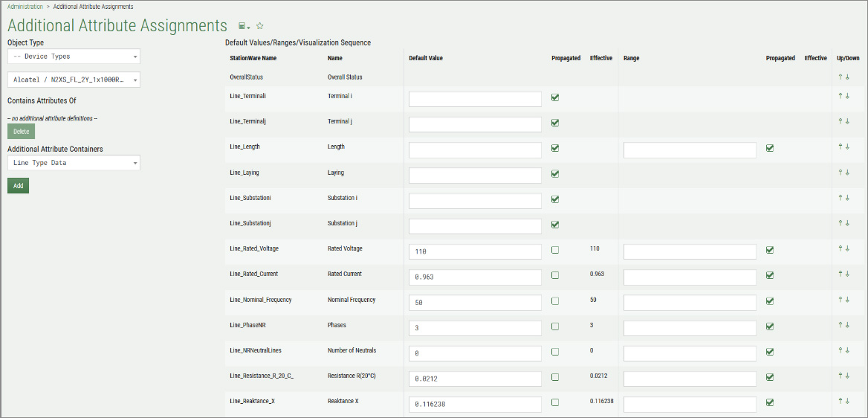Screen dimensions: 868x418
Task: Click the Add button
Action: tap(18, 186)
